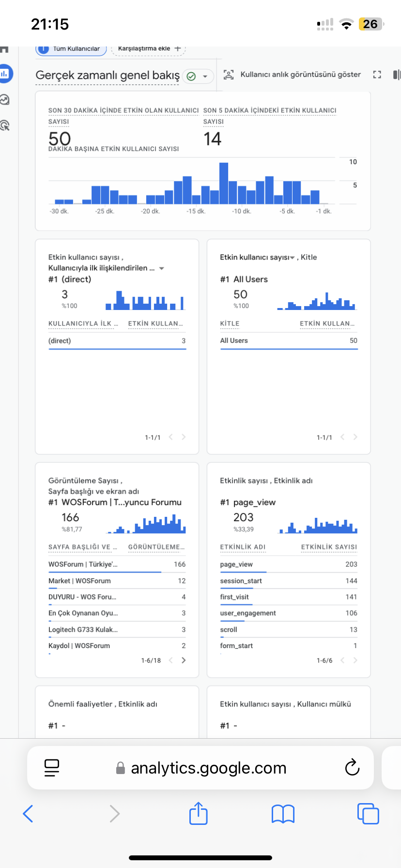The width and height of the screenshot is (401, 868).
Task: Go to next page of page titles table
Action: pos(184,660)
